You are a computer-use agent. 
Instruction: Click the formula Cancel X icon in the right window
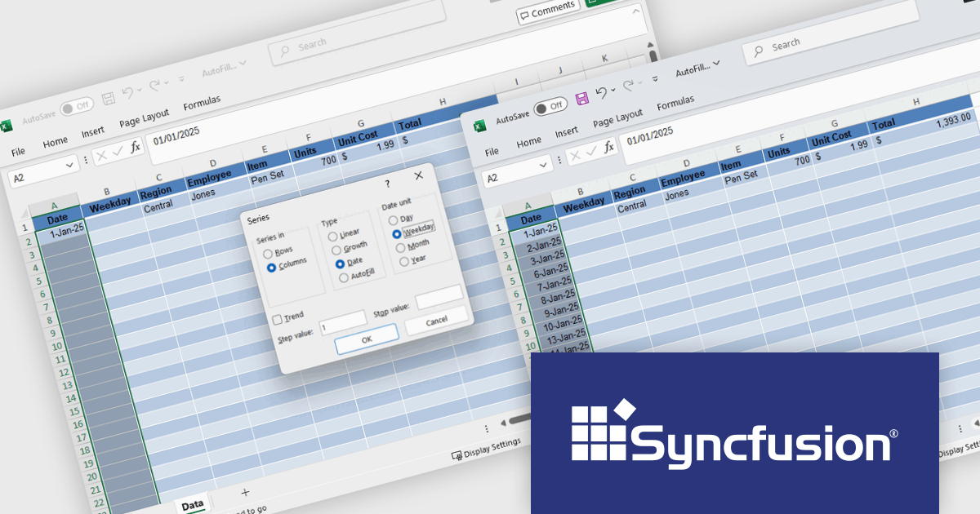coord(576,155)
